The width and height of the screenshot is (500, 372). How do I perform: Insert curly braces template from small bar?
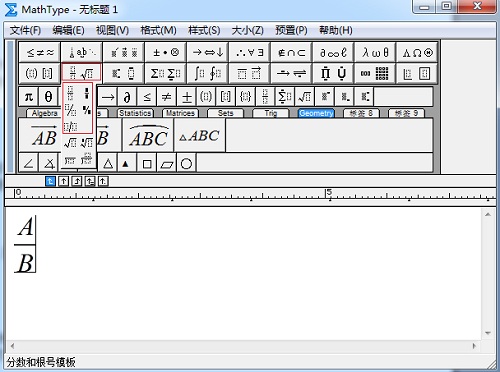[x=245, y=97]
